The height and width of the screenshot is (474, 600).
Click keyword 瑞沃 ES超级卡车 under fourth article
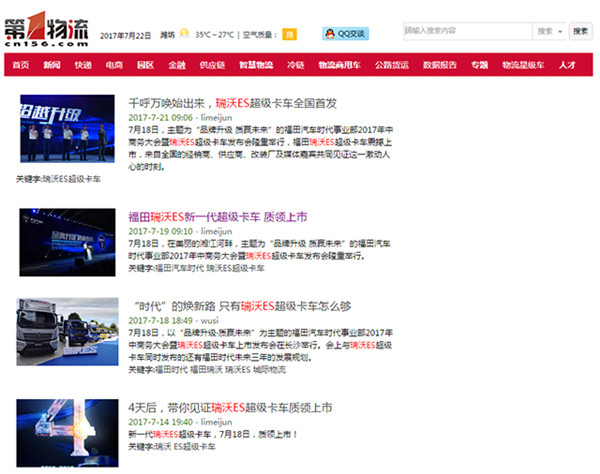click(185, 446)
